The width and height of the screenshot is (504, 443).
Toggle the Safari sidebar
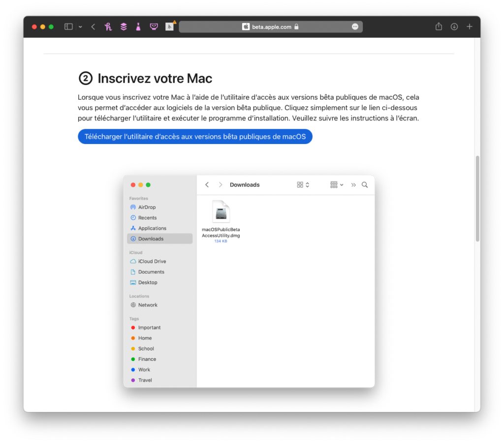pyautogui.click(x=68, y=27)
